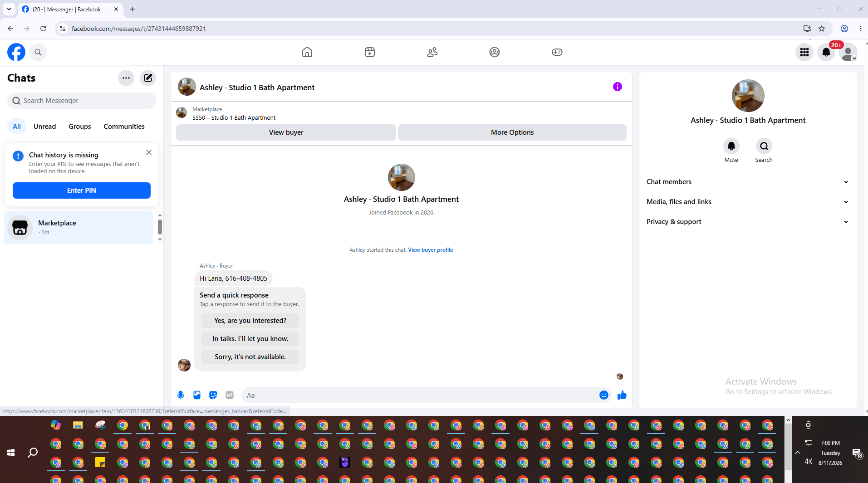
Task: Open the Chrome profile icon
Action: tap(844, 29)
